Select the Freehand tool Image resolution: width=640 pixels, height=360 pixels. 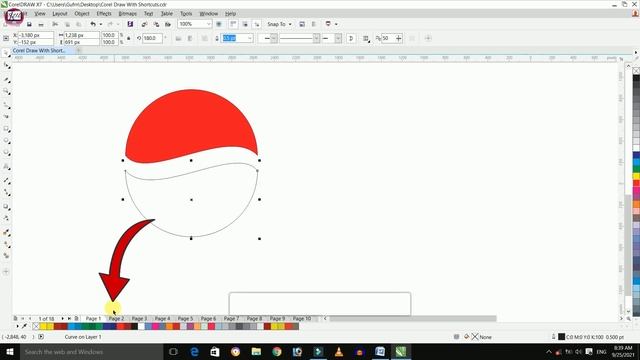6,105
